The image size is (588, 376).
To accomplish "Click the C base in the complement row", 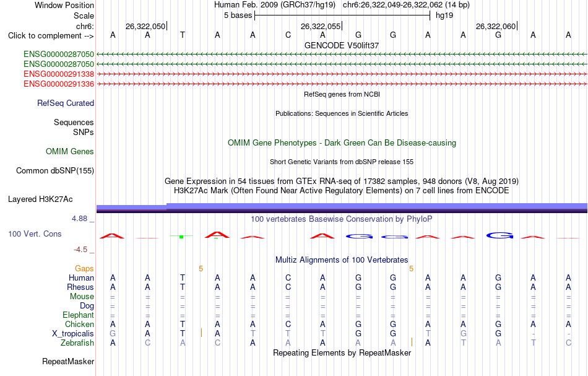I will 288,35.
